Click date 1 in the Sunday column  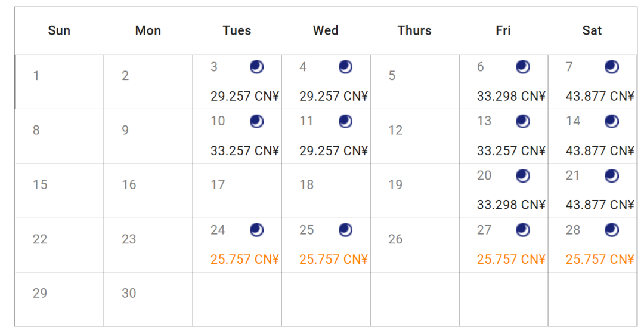(x=36, y=76)
